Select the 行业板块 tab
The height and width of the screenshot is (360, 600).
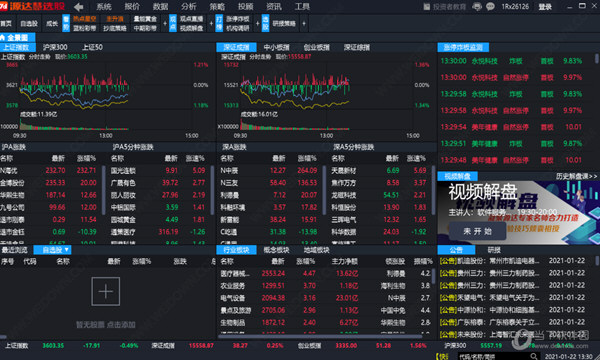click(x=236, y=250)
